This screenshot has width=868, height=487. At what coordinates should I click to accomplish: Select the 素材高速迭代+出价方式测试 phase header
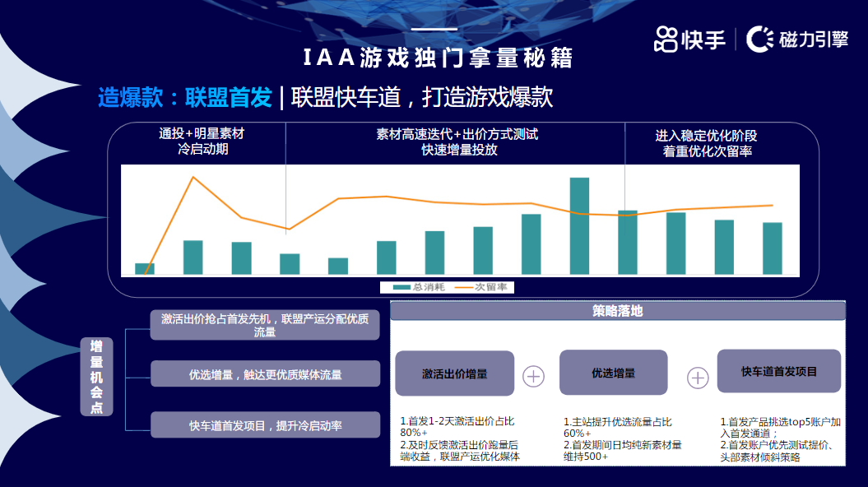(455, 141)
